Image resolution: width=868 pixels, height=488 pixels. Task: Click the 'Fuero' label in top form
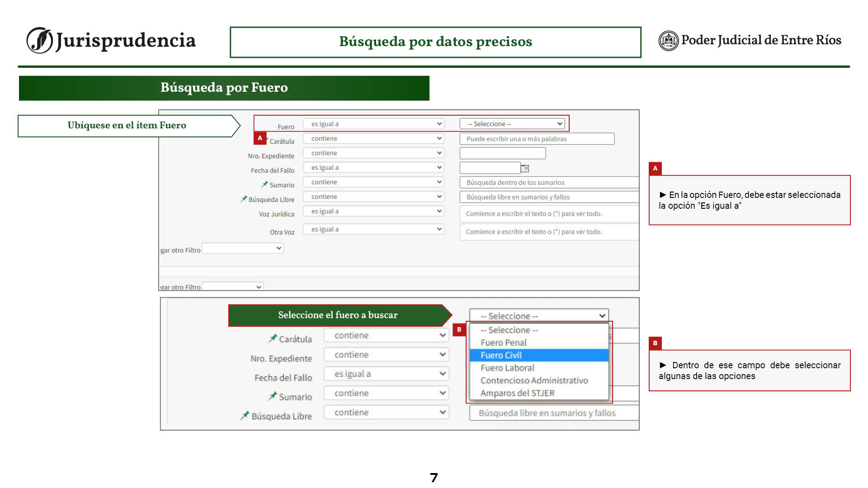coord(286,127)
